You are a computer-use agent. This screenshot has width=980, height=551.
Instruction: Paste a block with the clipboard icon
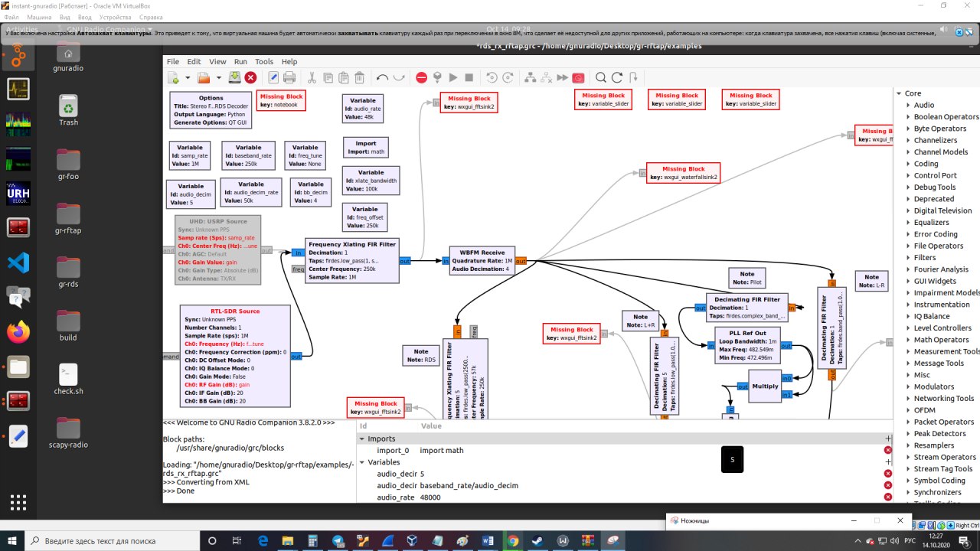pos(344,77)
